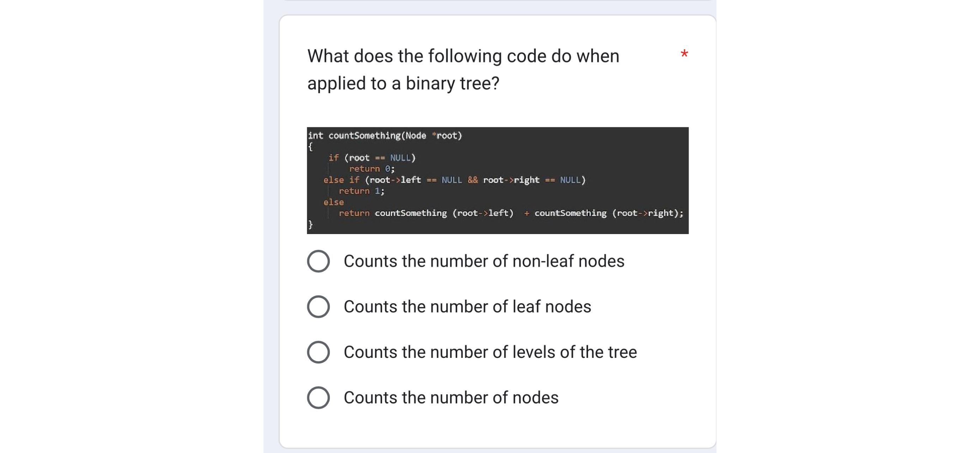Click the label text of the leaf-node answer
The height and width of the screenshot is (453, 980).
466,306
